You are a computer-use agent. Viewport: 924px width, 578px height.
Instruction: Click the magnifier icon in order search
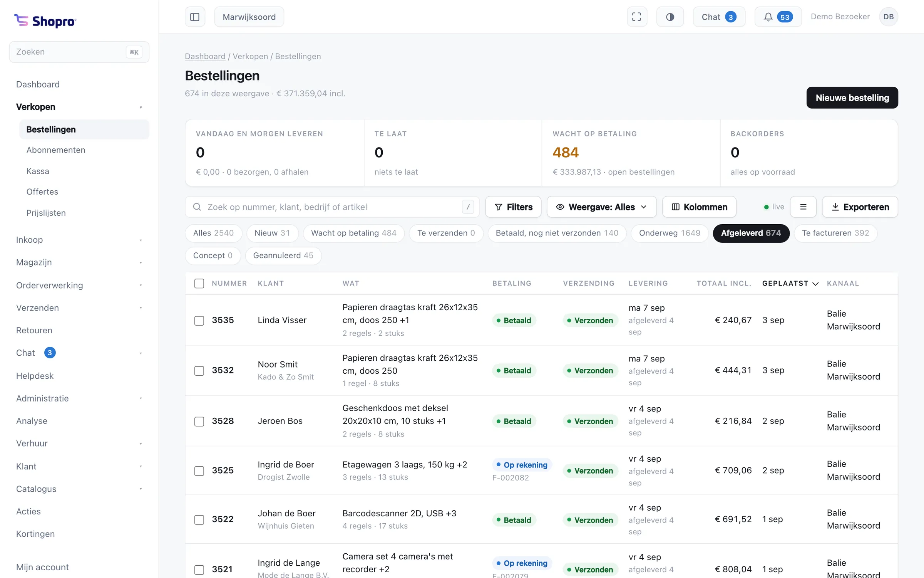[197, 207]
